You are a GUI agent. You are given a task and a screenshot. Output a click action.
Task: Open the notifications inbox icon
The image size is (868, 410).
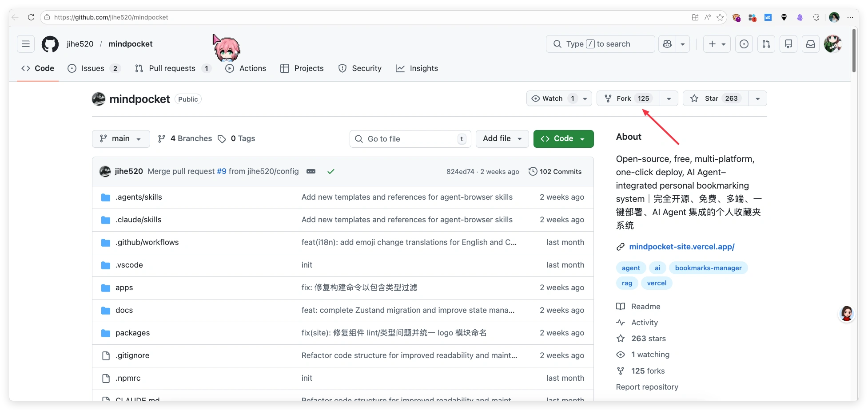point(811,44)
